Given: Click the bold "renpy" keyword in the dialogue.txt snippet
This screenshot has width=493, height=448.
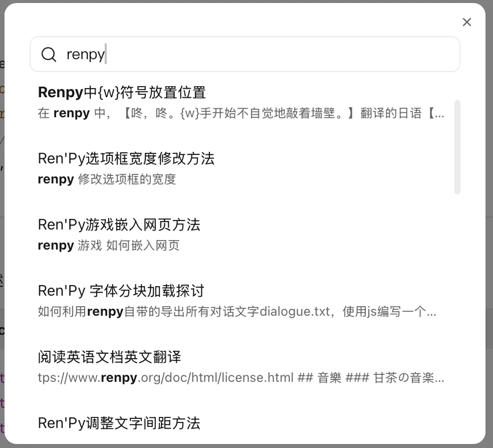Looking at the screenshot, I should [x=105, y=312].
